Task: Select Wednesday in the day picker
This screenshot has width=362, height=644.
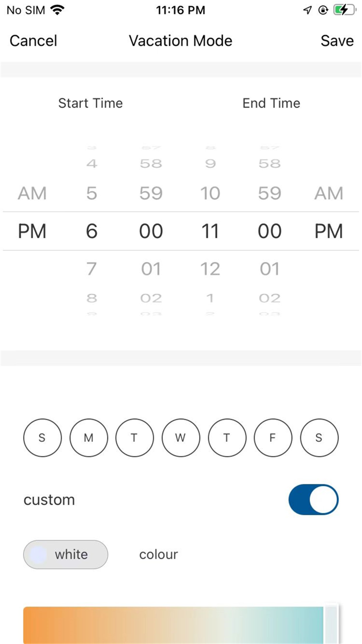Action: [x=180, y=437]
